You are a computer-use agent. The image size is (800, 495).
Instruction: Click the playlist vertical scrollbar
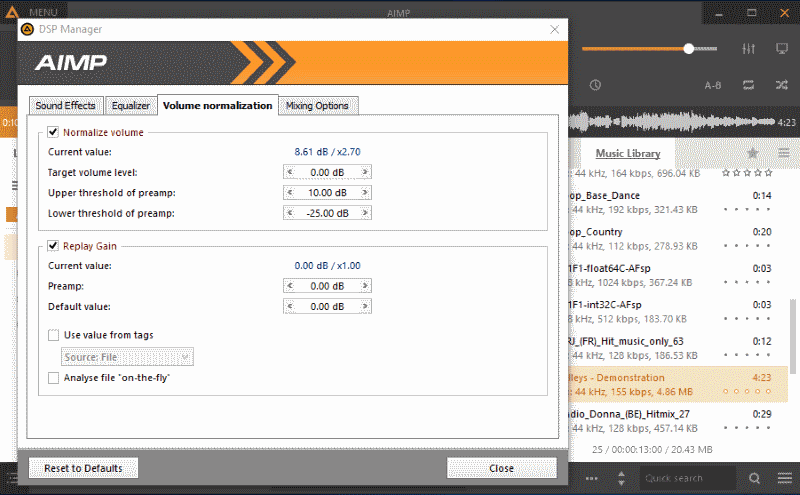(x=792, y=336)
